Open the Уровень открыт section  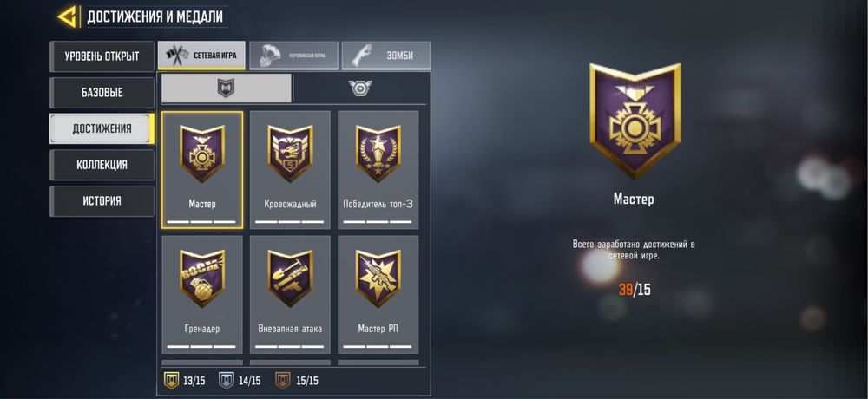tap(102, 56)
